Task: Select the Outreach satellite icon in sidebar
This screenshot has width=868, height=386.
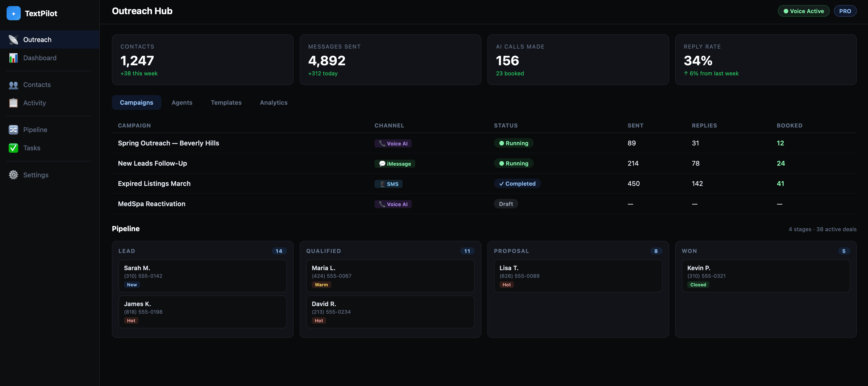Action: 13,39
